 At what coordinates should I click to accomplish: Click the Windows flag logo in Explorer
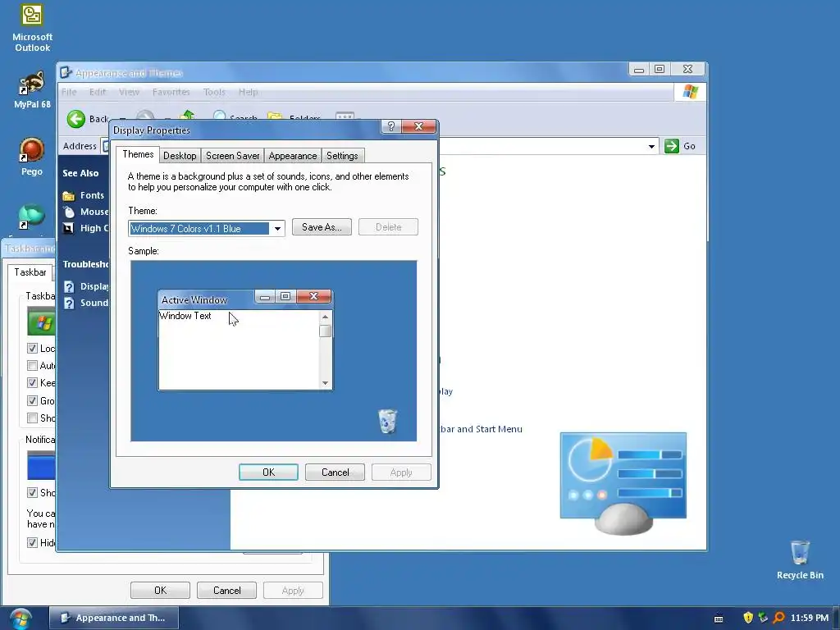(690, 92)
